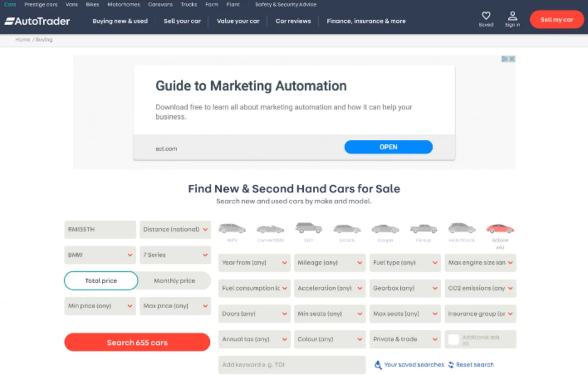Choose the SUV body type icon
Image resolution: width=588 pixels, height=375 pixels.
(309, 229)
